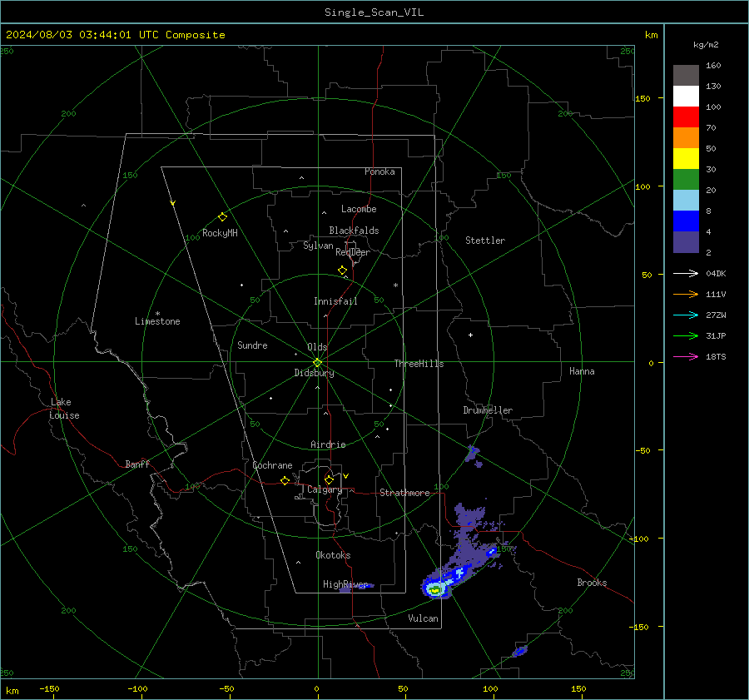
Task: Click the 2024/08/03 03:44:01 UTC Composite timestamp
Action: pyautogui.click(x=115, y=35)
